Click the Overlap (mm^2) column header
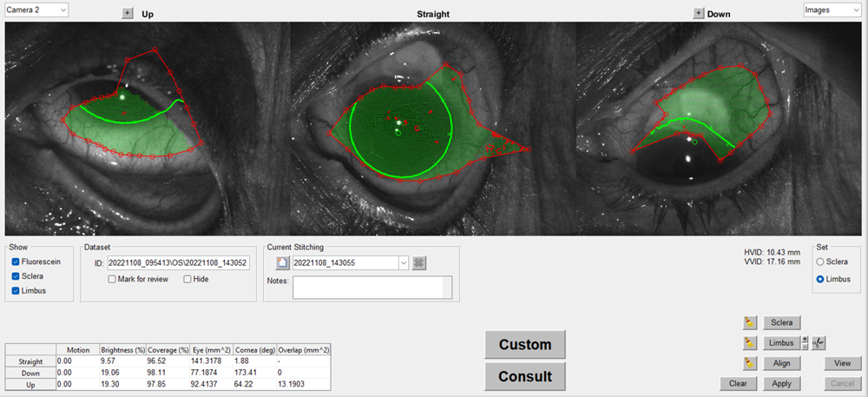 coord(303,350)
